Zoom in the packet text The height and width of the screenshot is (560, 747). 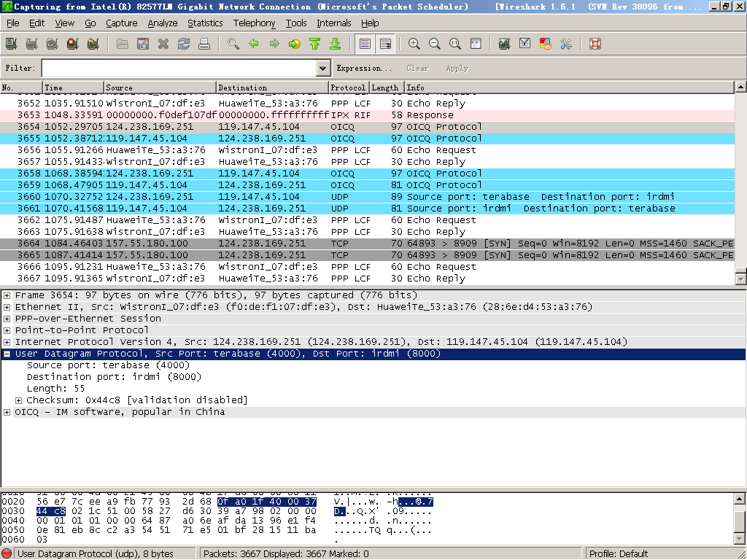[414, 44]
